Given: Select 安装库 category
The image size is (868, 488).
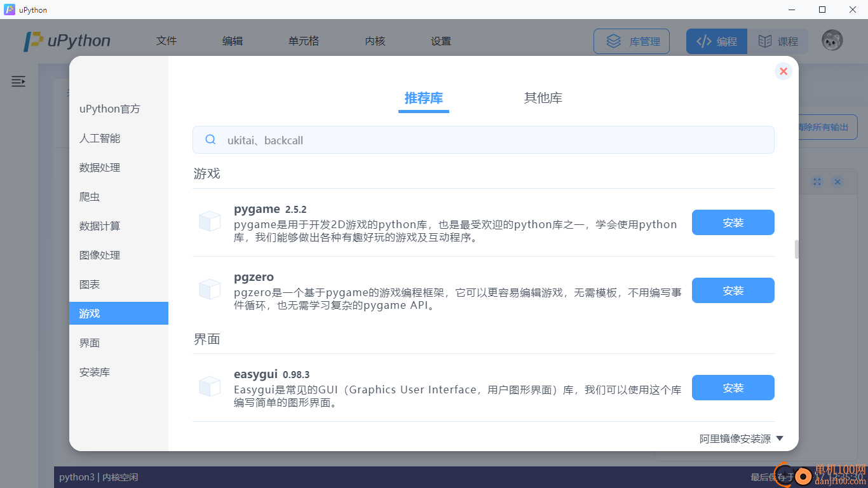Looking at the screenshot, I should coord(119,372).
